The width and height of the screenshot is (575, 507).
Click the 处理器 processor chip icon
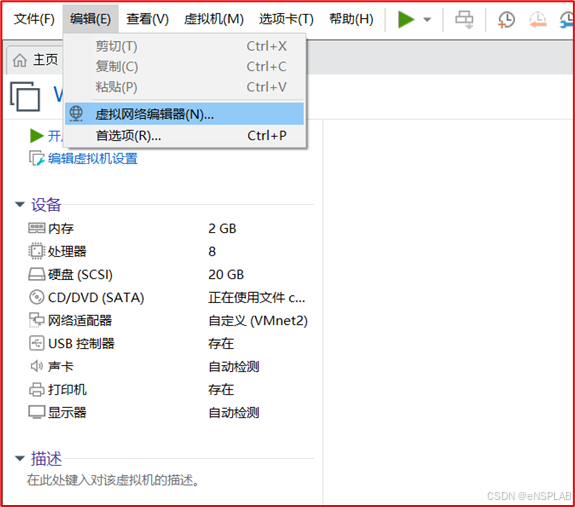pos(37,251)
